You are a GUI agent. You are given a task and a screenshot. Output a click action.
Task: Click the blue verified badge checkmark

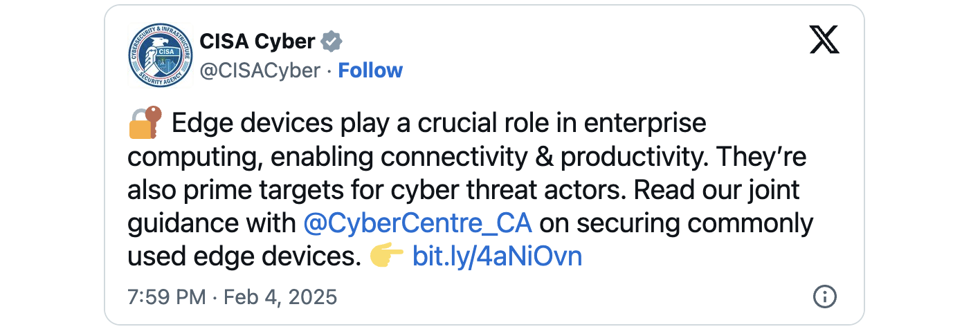point(332,42)
